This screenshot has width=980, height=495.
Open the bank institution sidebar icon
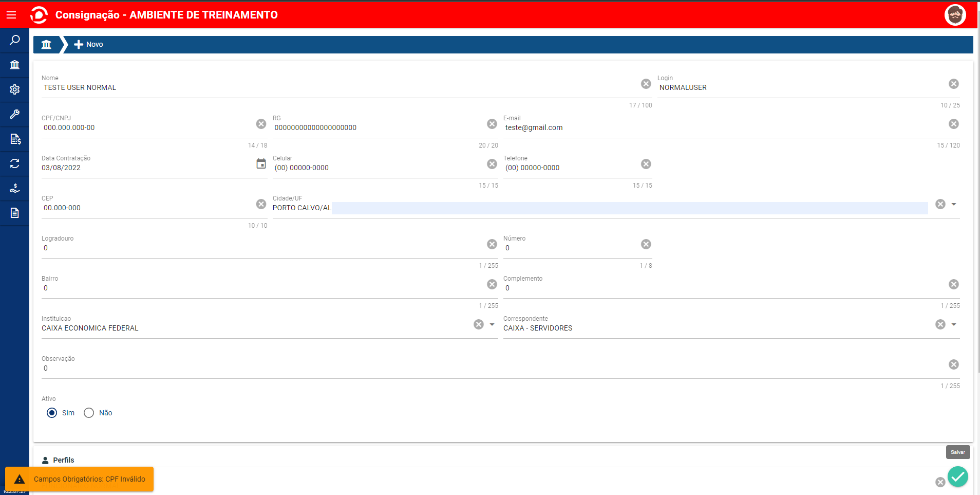(15, 65)
